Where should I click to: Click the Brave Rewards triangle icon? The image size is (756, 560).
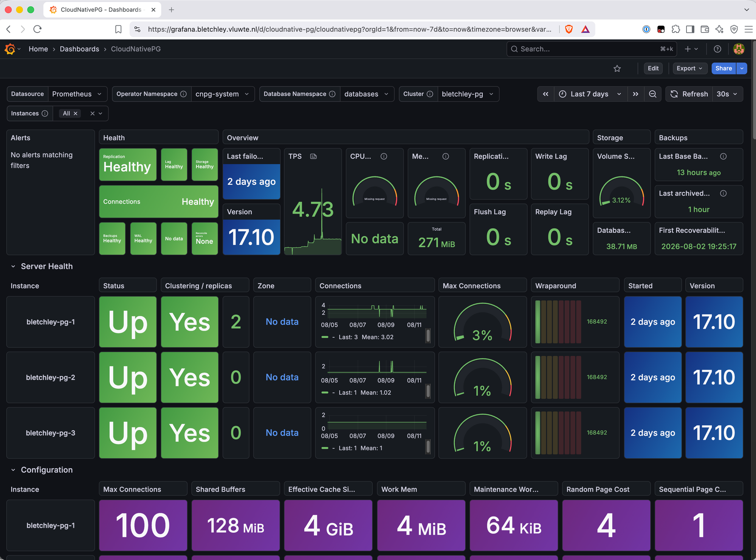[586, 29]
